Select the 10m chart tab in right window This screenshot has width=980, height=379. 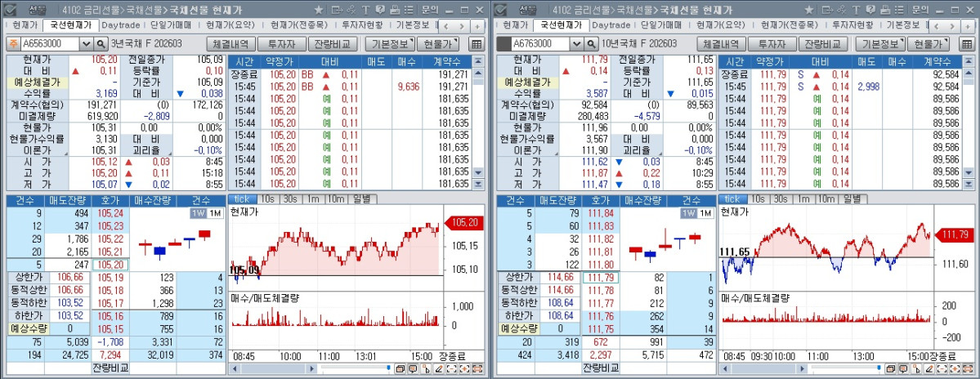[x=826, y=198]
